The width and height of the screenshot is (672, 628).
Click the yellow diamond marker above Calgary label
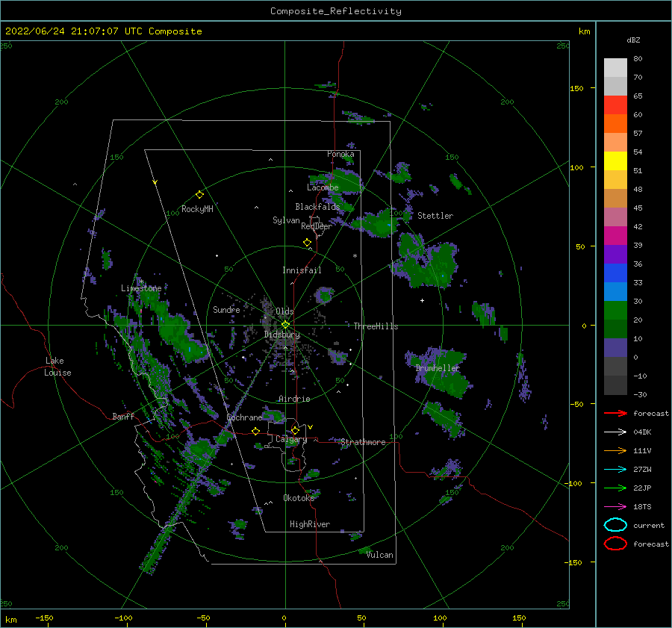[295, 430]
